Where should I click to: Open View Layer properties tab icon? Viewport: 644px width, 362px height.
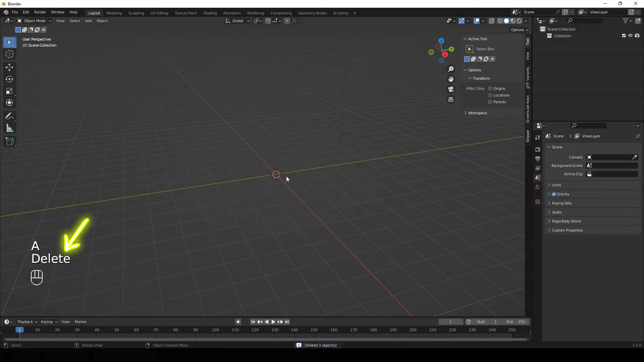(538, 168)
